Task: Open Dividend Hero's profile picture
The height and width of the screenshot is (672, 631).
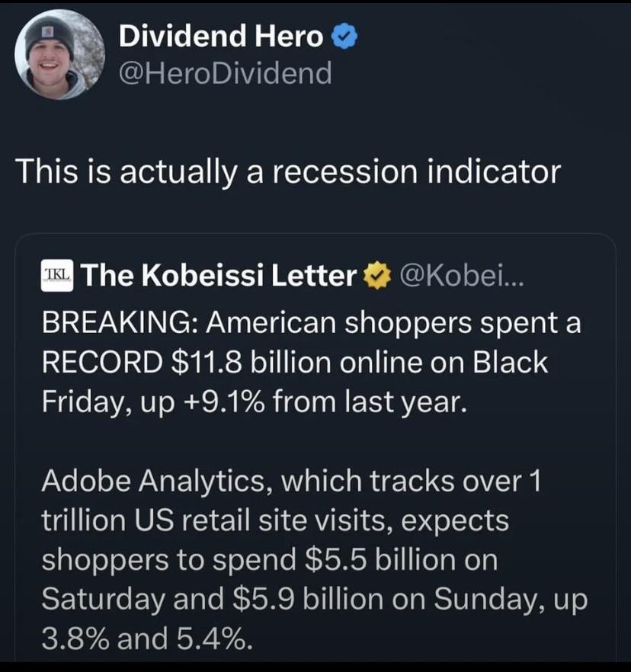Action: [x=59, y=55]
